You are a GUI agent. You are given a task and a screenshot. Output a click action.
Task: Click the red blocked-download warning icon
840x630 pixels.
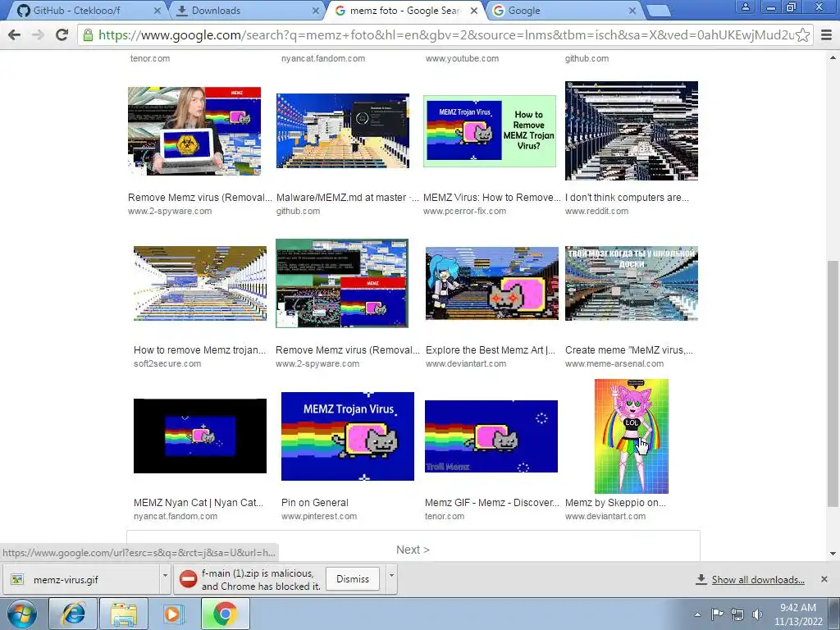188,579
